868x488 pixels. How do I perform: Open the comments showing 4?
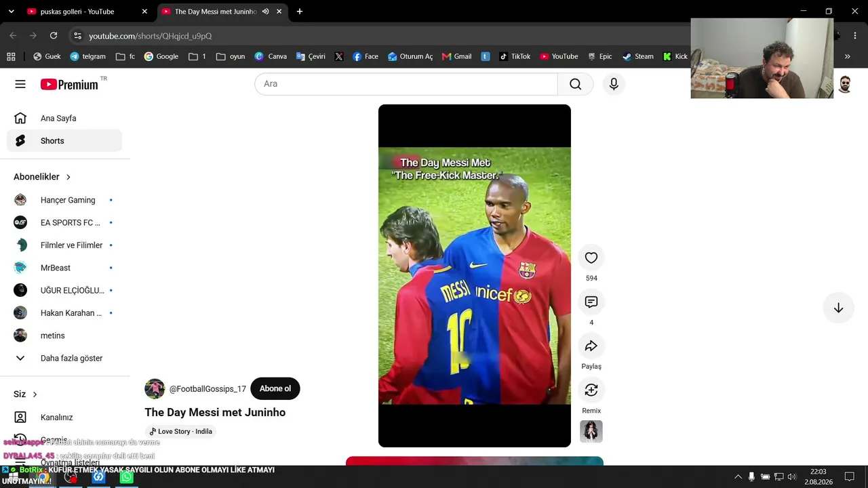[x=591, y=302]
